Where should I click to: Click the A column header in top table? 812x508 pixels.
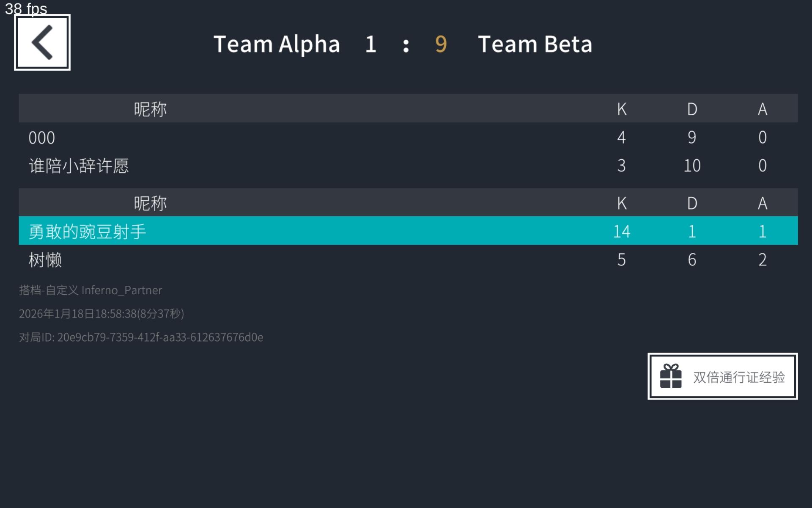tap(762, 109)
